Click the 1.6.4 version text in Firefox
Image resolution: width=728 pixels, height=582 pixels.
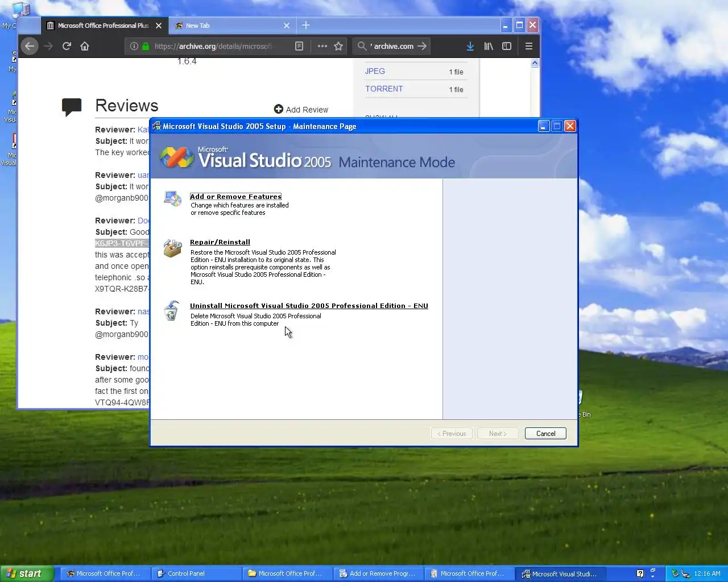coord(187,61)
